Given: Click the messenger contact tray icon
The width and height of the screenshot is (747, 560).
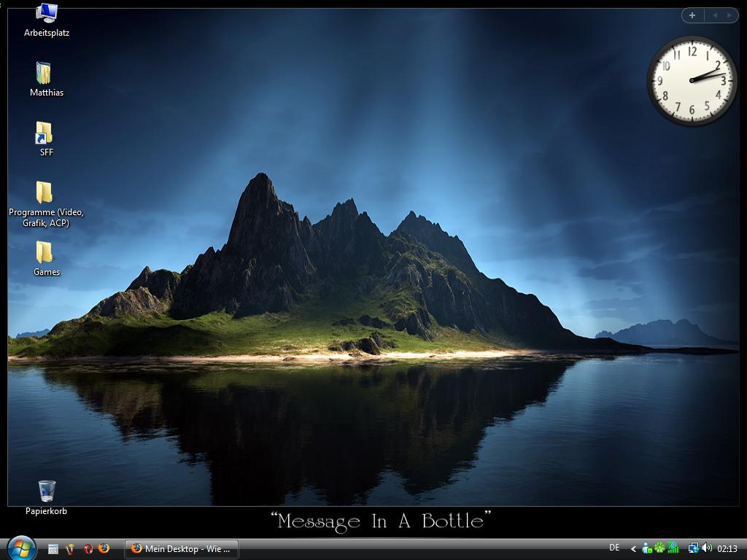Looking at the screenshot, I should point(646,548).
